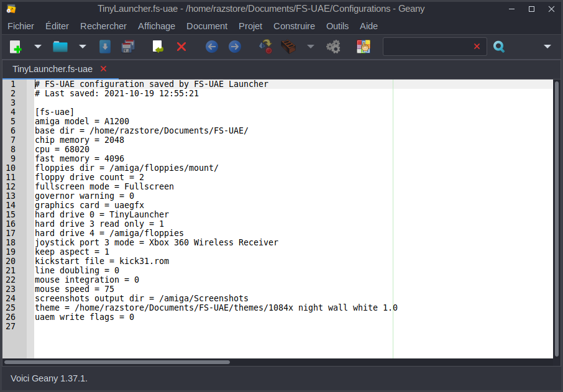The height and width of the screenshot is (392, 563).
Task: Open the color chooser dialog
Action: [364, 47]
